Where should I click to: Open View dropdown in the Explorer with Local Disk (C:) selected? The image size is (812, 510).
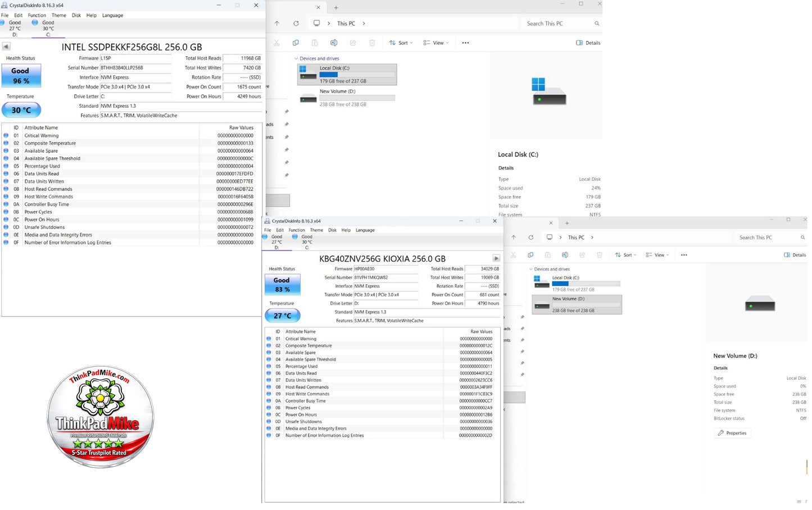436,43
